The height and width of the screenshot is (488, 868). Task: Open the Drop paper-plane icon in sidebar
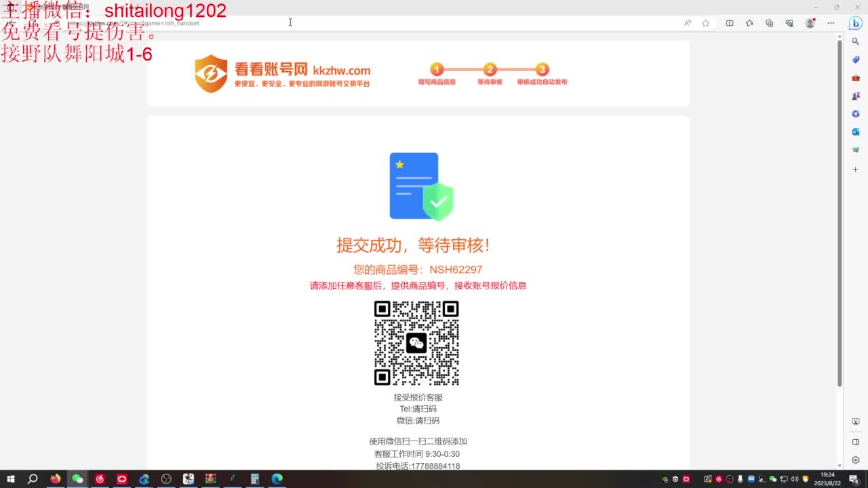click(x=856, y=150)
